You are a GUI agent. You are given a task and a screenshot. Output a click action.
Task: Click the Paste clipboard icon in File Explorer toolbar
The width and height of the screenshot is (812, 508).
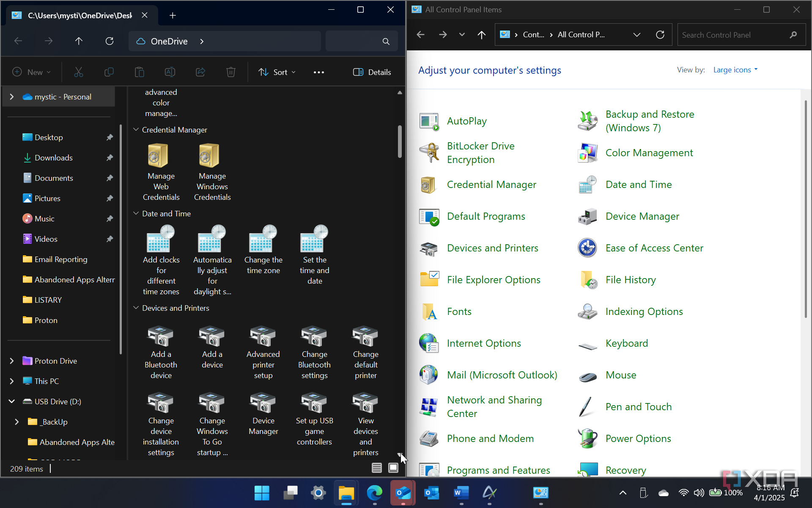140,72
